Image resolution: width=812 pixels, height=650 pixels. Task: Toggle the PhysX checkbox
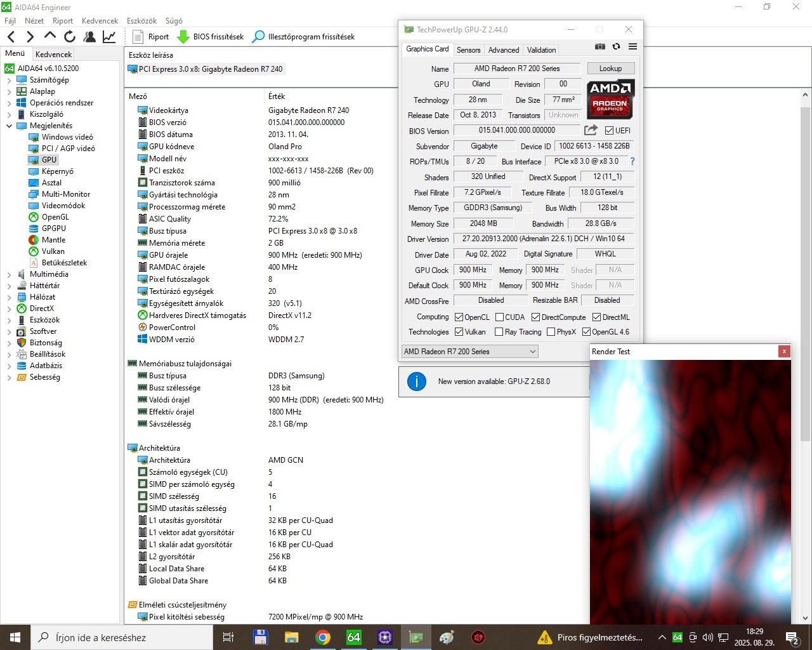point(551,331)
